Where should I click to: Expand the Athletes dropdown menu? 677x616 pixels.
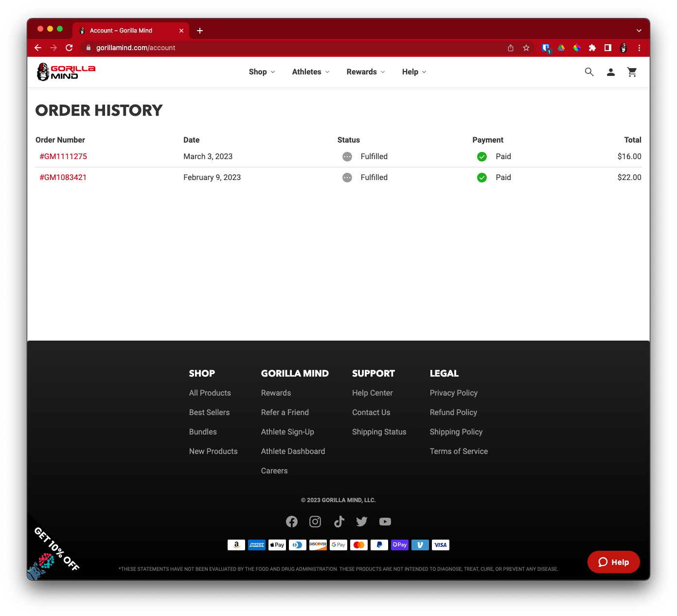click(310, 72)
